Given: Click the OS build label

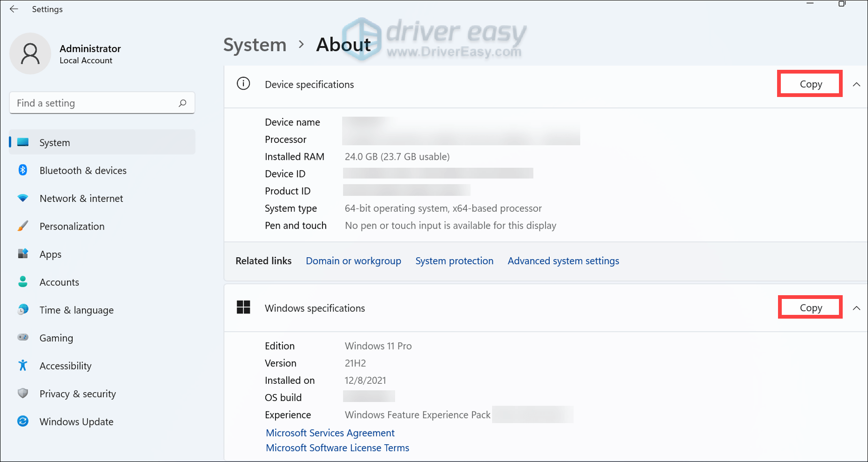Looking at the screenshot, I should pyautogui.click(x=283, y=398).
